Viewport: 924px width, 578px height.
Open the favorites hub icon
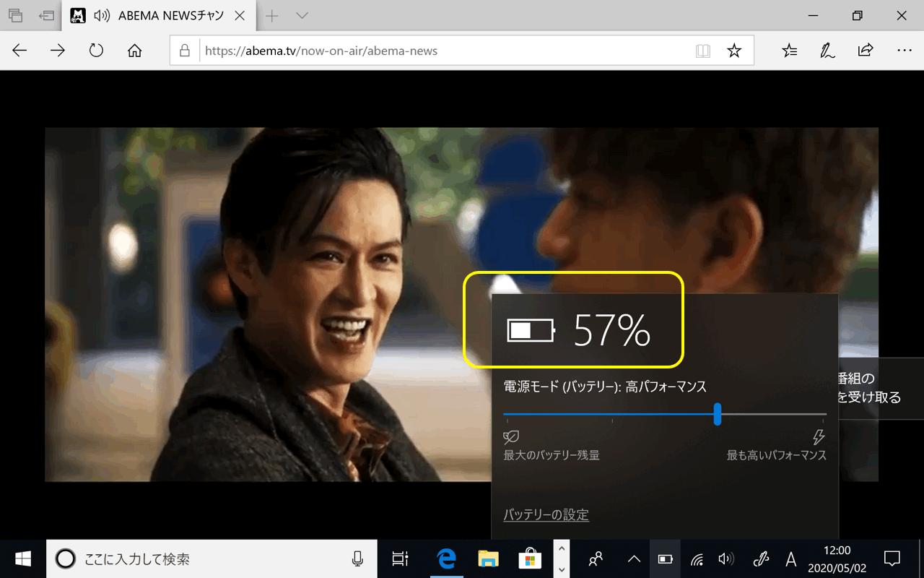point(790,51)
